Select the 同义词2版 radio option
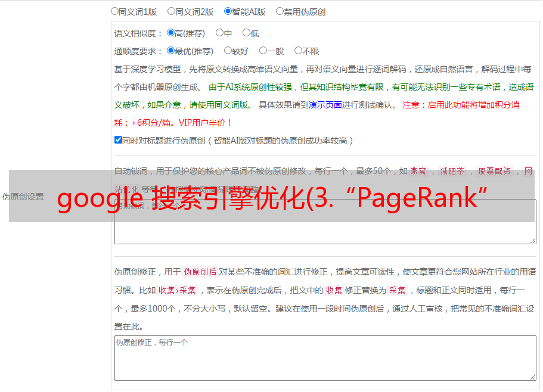 (171, 11)
